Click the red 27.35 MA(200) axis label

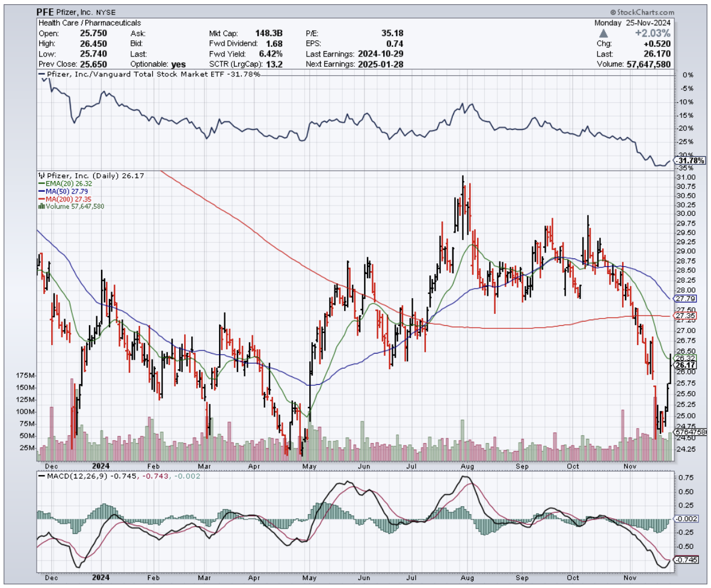tap(685, 315)
